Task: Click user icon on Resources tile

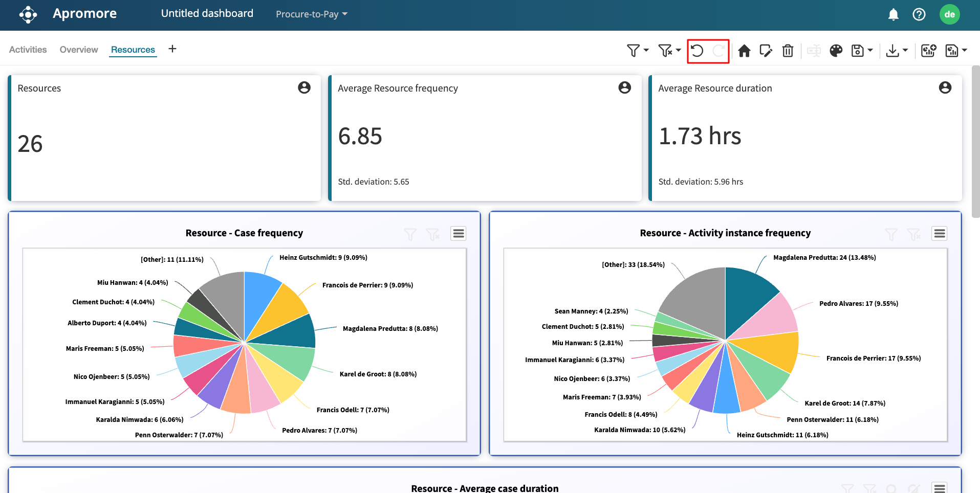Action: coord(304,88)
